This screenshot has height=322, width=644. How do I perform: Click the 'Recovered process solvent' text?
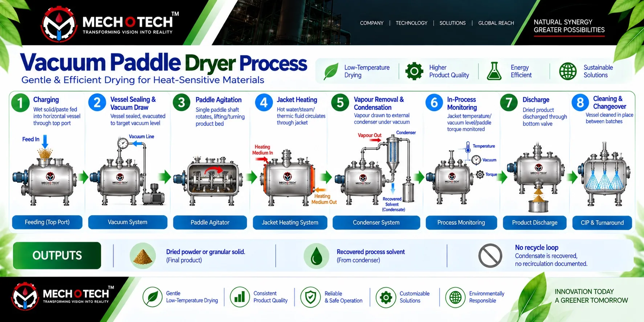pos(371,252)
